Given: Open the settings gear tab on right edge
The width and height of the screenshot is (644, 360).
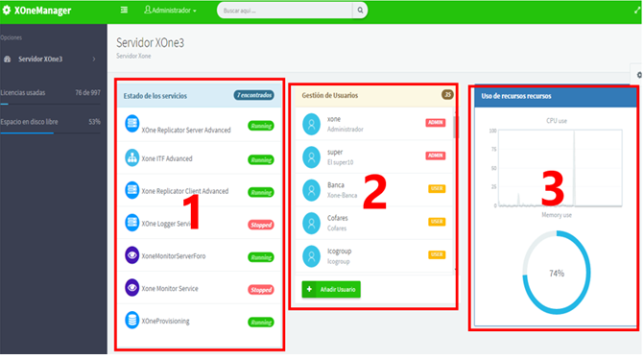Looking at the screenshot, I should coord(638,75).
